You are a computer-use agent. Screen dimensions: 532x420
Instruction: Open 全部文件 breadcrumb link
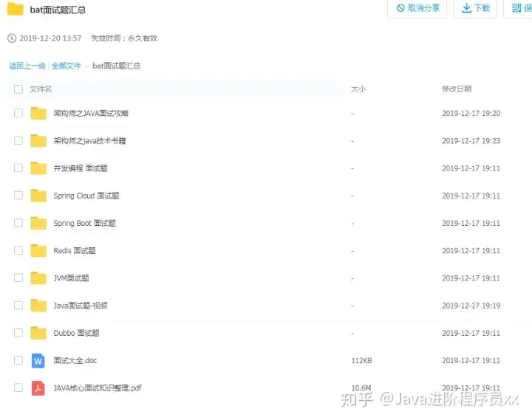pos(66,66)
